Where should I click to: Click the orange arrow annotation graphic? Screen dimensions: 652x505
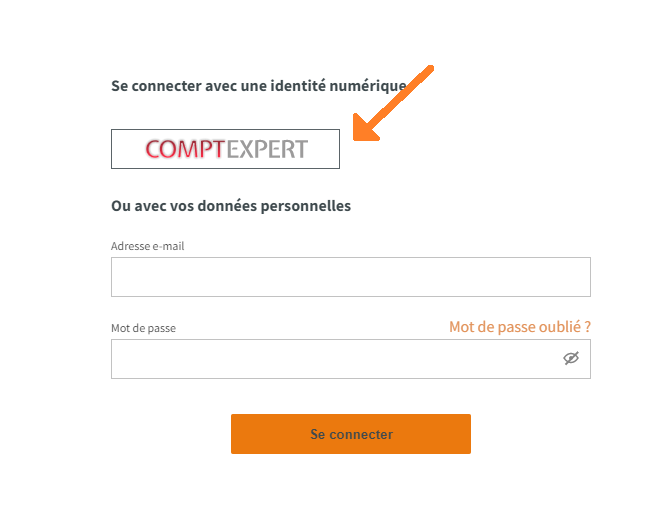pyautogui.click(x=393, y=103)
